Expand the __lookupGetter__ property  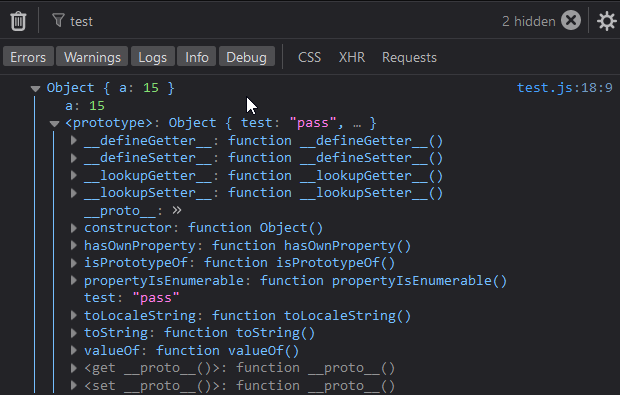[x=74, y=175]
